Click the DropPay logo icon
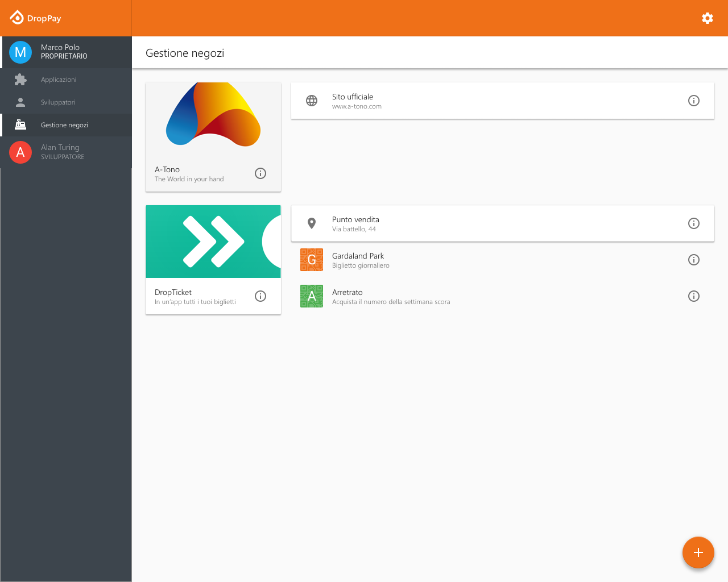The height and width of the screenshot is (582, 728). [17, 18]
